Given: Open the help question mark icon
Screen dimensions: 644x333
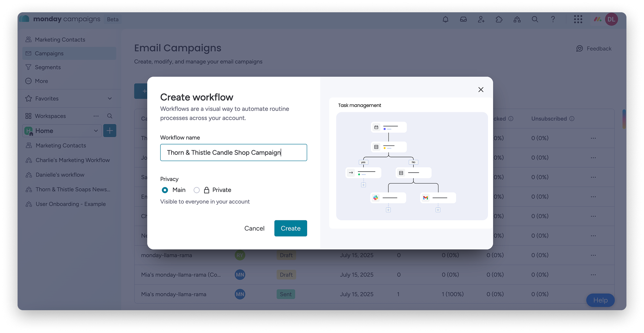Looking at the screenshot, I should [553, 19].
